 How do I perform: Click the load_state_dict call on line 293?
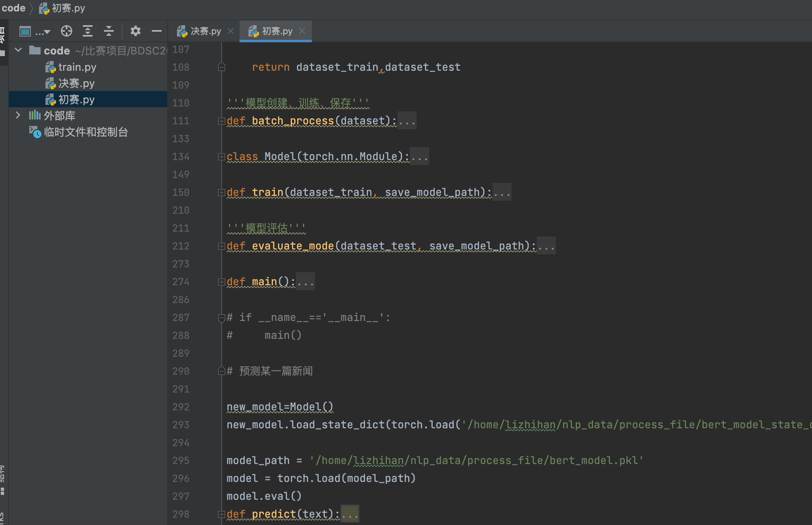337,425
